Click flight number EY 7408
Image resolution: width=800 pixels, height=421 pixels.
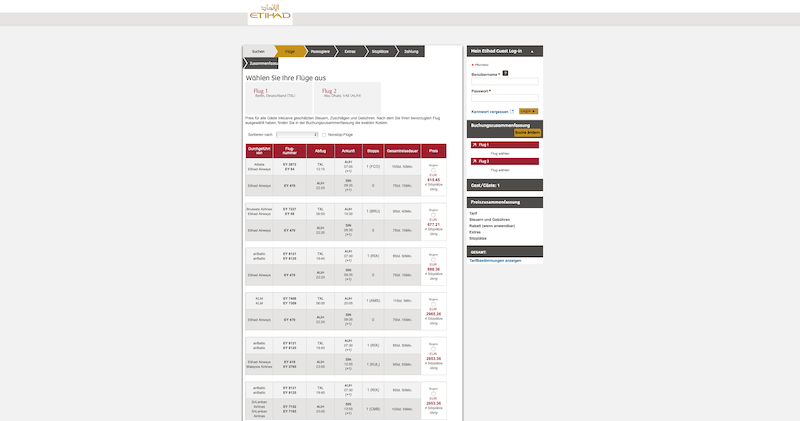point(290,299)
